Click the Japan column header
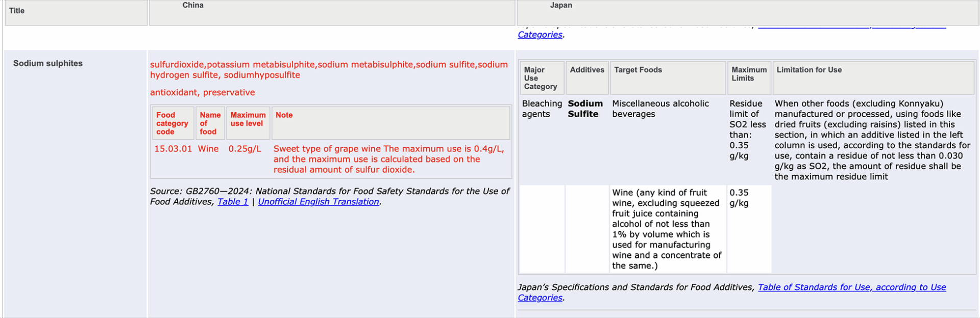Image resolution: width=980 pixels, height=318 pixels. 748,12
